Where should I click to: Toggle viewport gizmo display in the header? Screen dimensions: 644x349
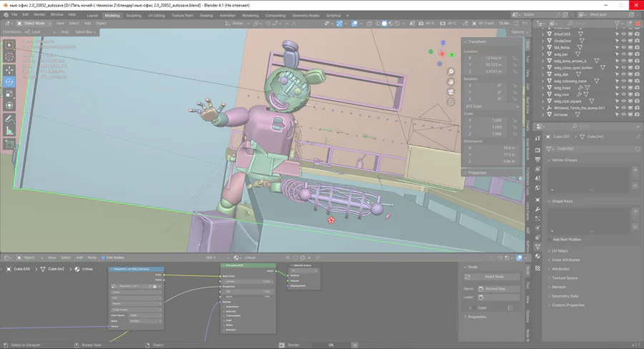[x=339, y=24]
